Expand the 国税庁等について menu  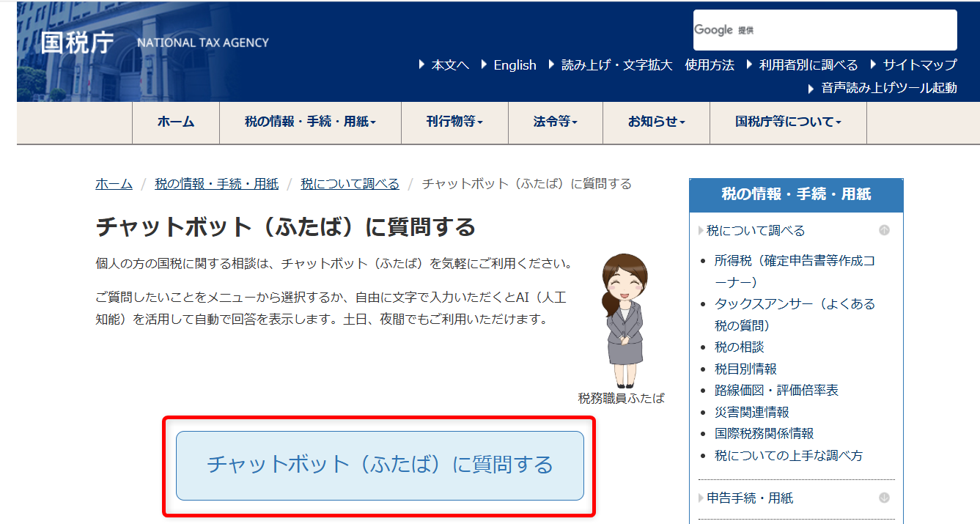coord(788,122)
